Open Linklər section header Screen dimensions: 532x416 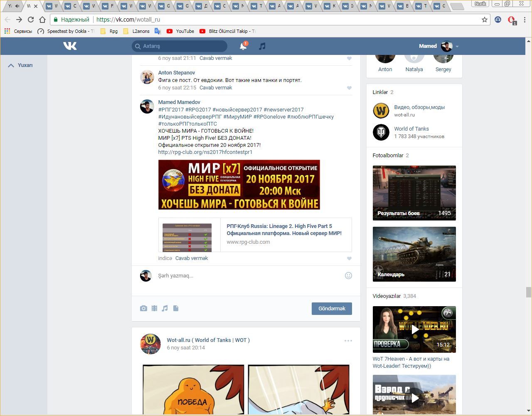(x=380, y=92)
